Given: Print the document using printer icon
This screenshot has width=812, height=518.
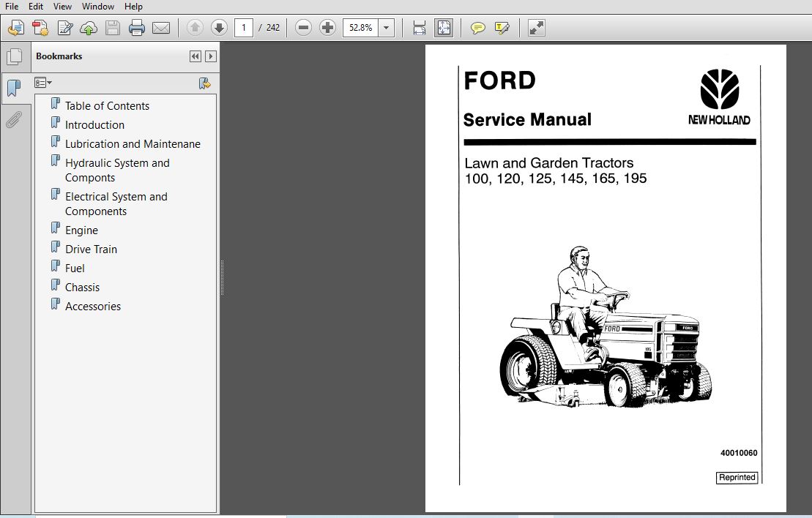Looking at the screenshot, I should (x=137, y=28).
